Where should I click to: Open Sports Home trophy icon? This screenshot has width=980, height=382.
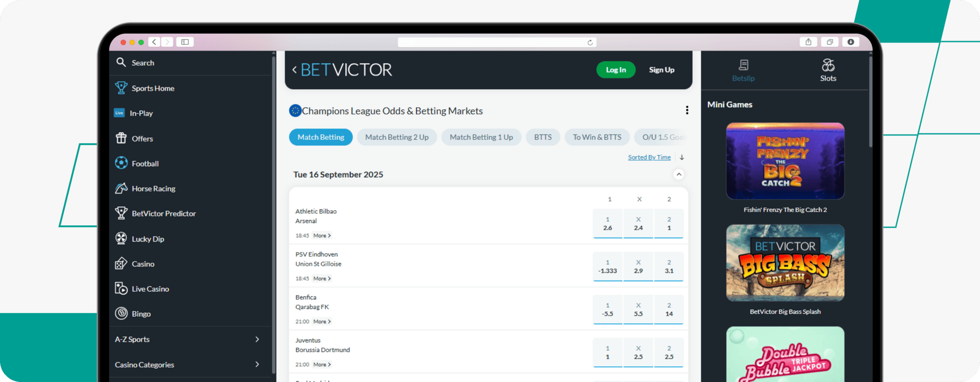(x=121, y=88)
